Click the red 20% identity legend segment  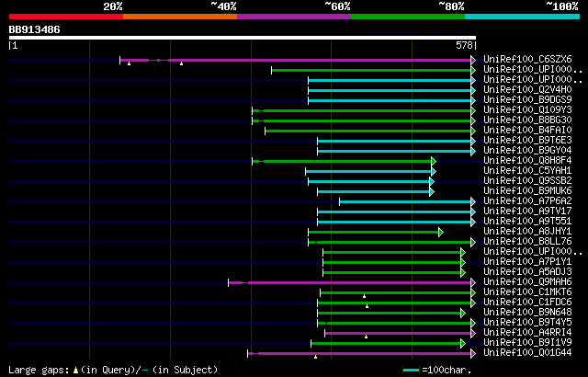point(66,17)
